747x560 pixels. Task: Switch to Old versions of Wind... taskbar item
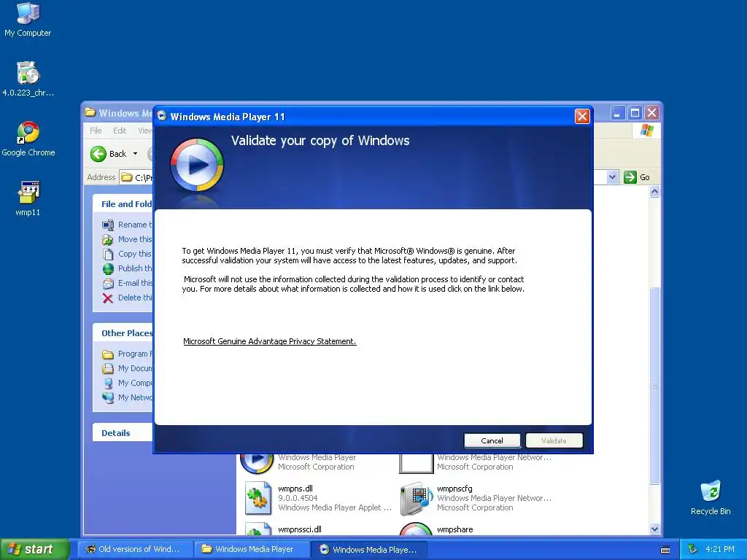(x=135, y=550)
